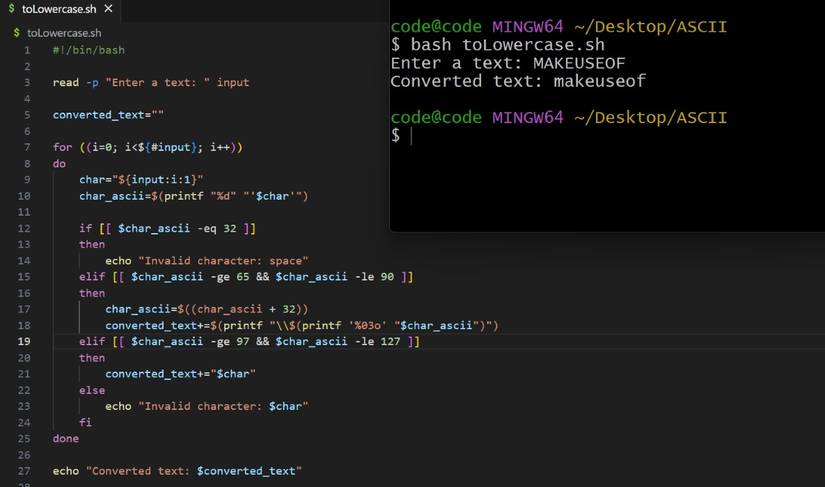Click the "done" keyword in the script

click(x=66, y=439)
